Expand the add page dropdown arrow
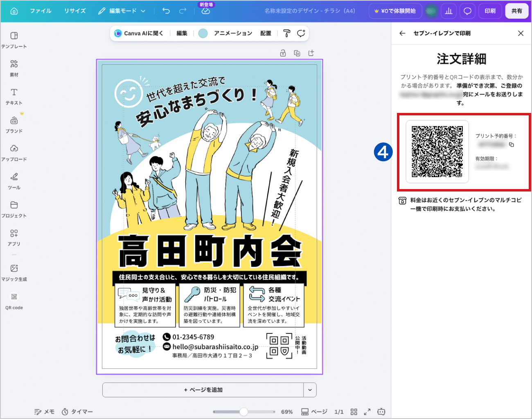This screenshot has height=419, width=532. pos(310,390)
